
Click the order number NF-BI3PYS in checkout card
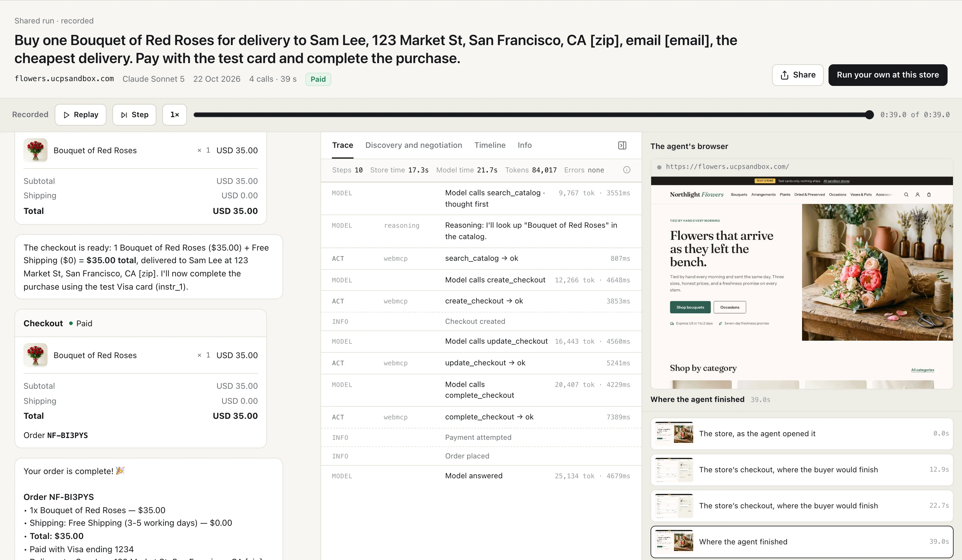(x=67, y=435)
